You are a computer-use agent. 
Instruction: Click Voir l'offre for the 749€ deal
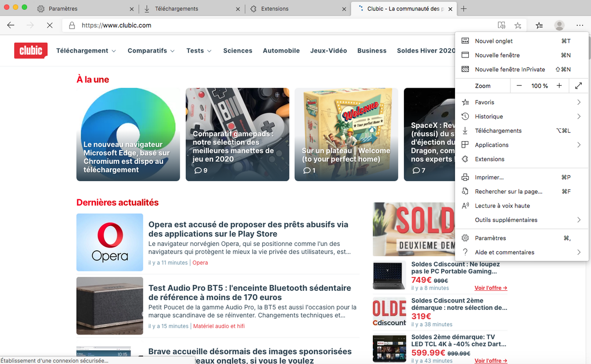(491, 288)
